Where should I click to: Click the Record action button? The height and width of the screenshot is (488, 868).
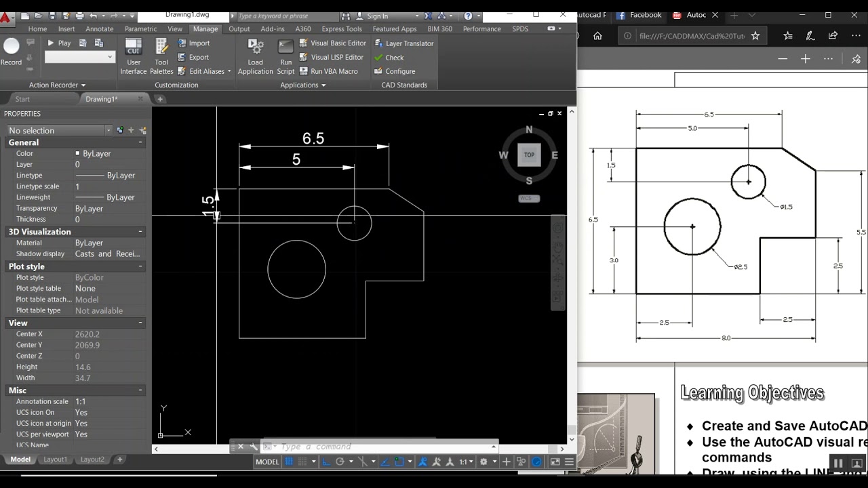(x=12, y=52)
